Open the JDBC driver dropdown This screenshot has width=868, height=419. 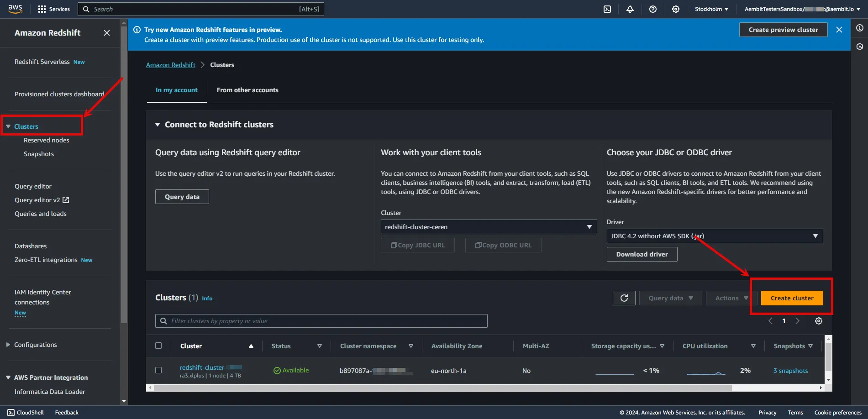tap(714, 236)
